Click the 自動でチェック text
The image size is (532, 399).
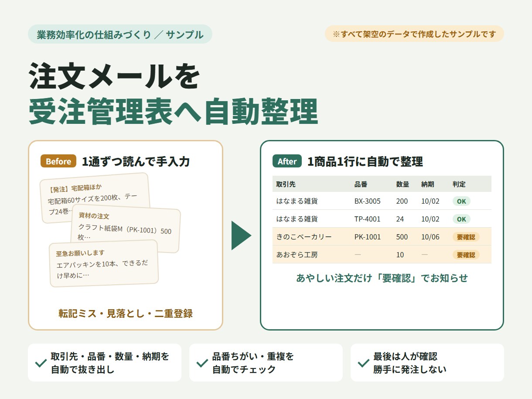pyautogui.click(x=244, y=369)
